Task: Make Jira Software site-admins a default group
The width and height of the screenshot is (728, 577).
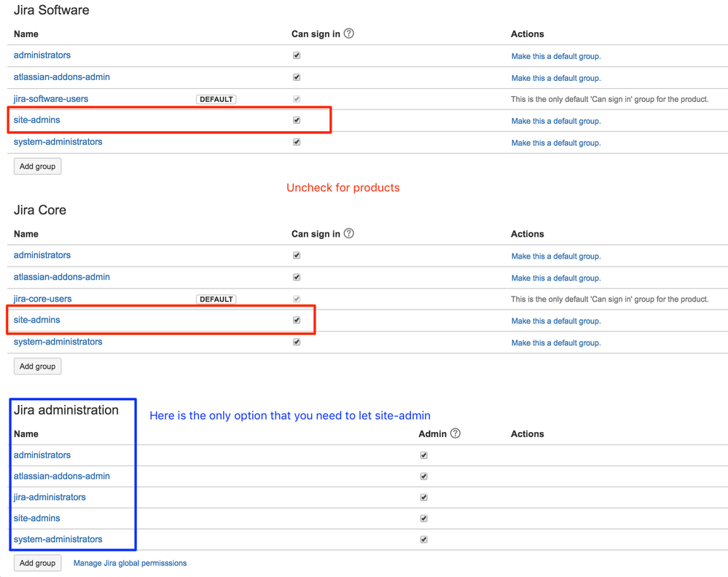Action: click(556, 121)
